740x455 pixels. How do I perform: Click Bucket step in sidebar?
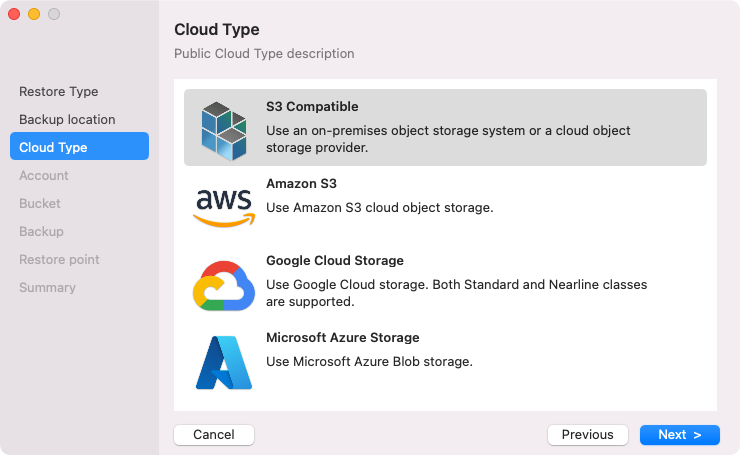(x=40, y=203)
